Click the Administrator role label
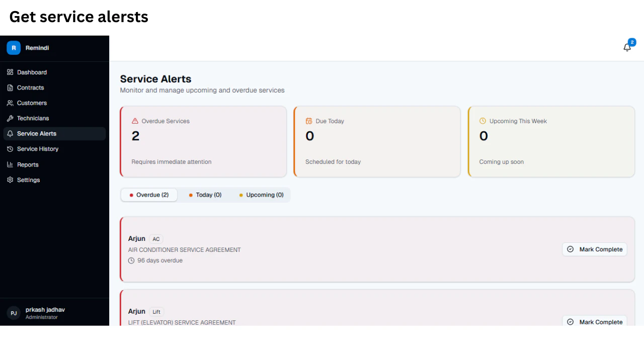Image resolution: width=644 pixels, height=362 pixels. click(x=42, y=317)
